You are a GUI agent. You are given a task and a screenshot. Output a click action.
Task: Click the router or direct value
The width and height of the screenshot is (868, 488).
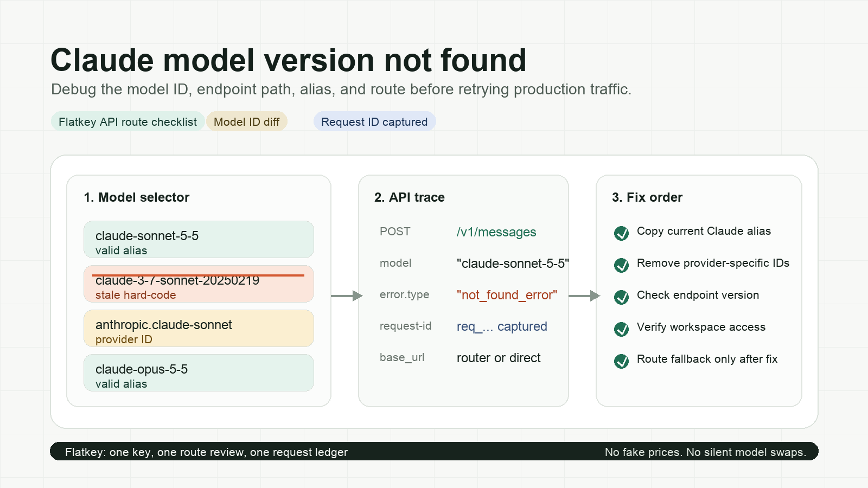(499, 358)
